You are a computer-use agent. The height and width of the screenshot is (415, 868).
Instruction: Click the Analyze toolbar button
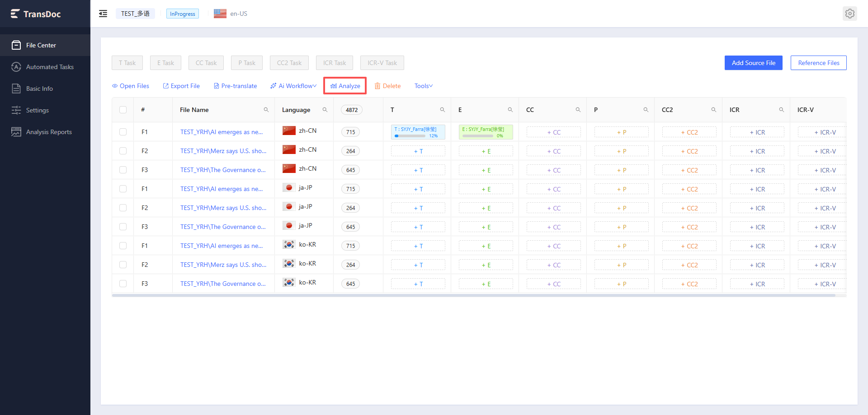pos(345,86)
